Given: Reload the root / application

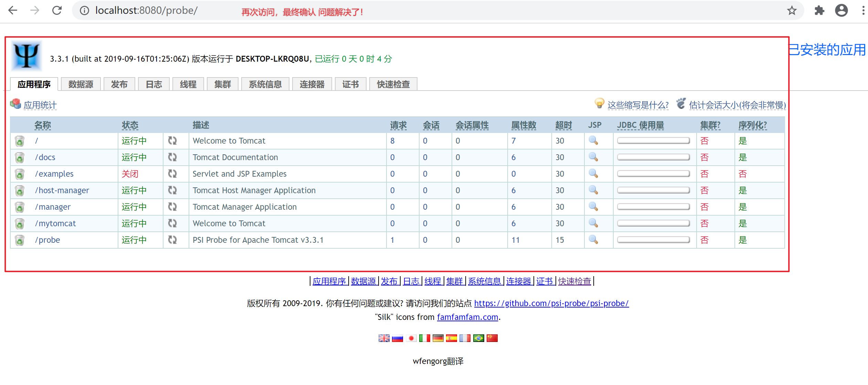Looking at the screenshot, I should click(172, 141).
